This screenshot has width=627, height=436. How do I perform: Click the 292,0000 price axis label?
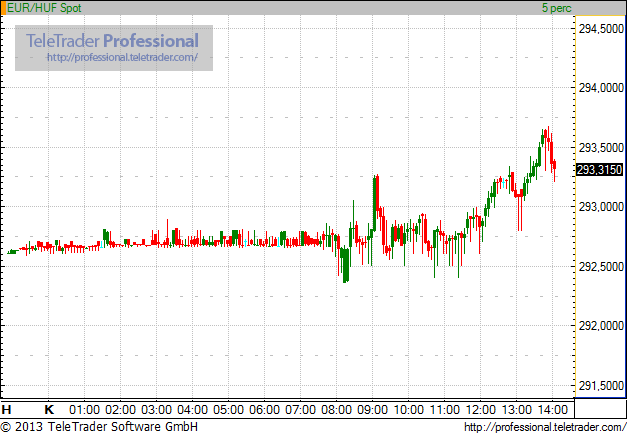601,326
